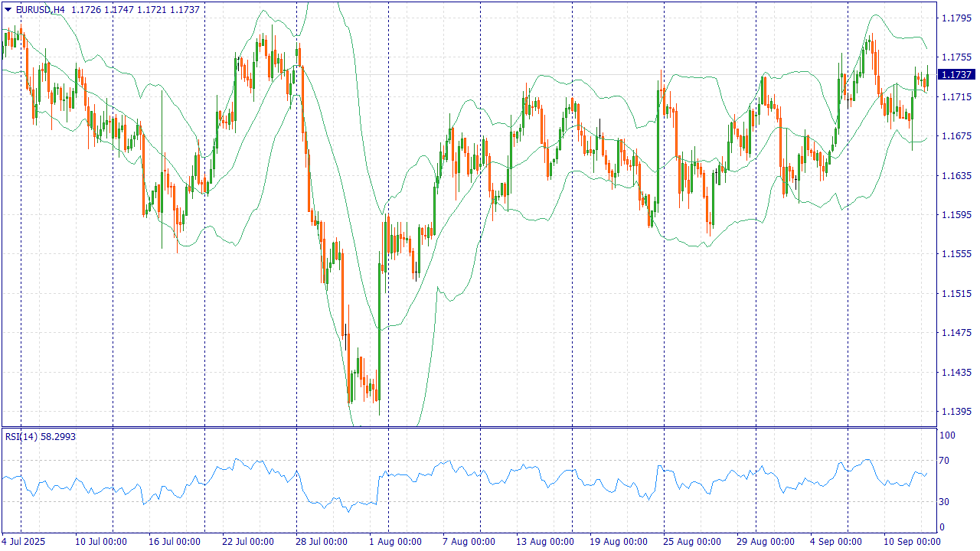Image resolution: width=980 pixels, height=551 pixels.
Task: Click the 1.1475 price axis label
Action: tap(956, 333)
